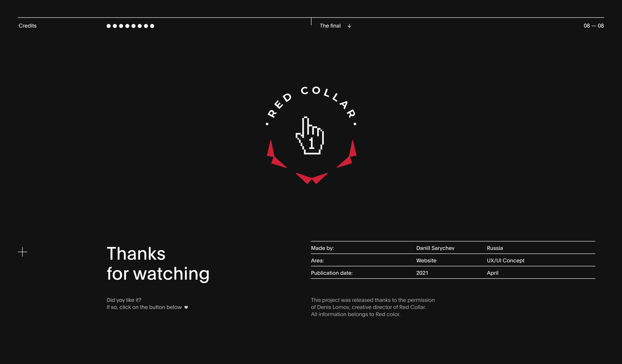Click the 08 — 08 page counter
This screenshot has height=364, width=622.
593,26
